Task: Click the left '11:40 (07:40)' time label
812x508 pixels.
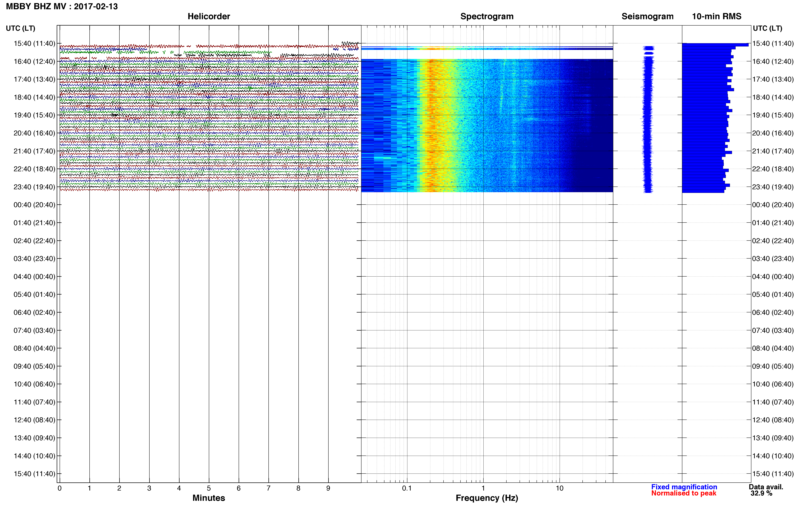Action: (x=34, y=402)
